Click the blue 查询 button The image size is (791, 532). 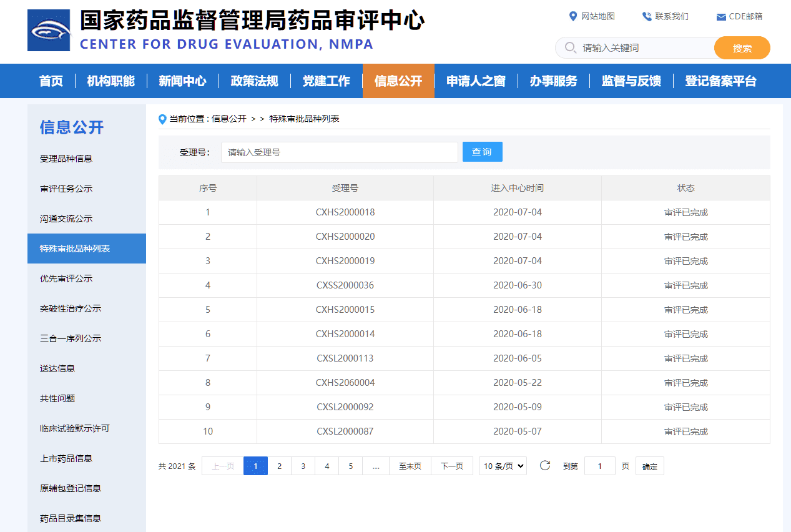point(482,152)
